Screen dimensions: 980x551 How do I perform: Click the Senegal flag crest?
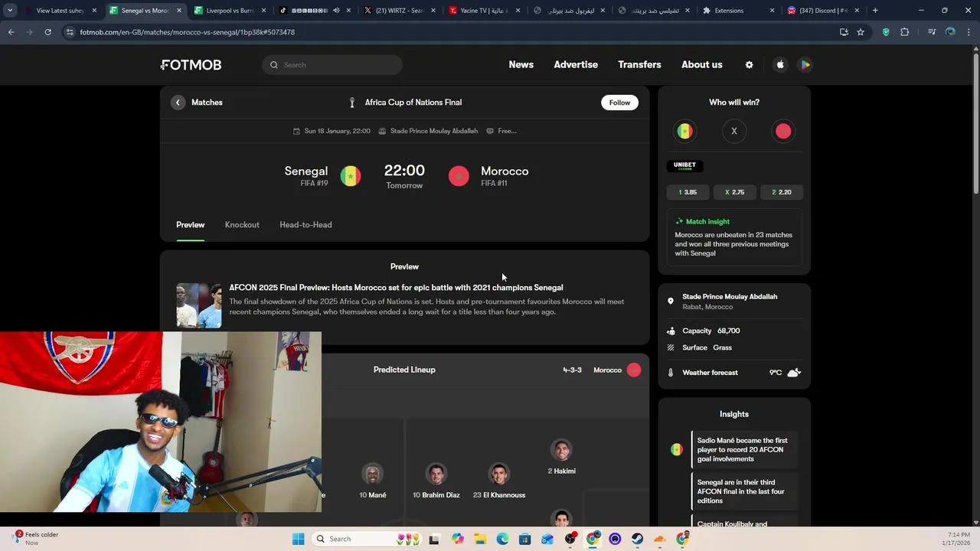351,176
